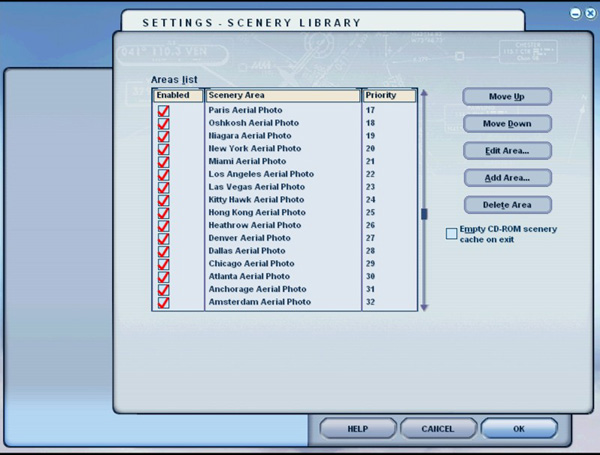Minimize the simulator window
The height and width of the screenshot is (455, 600).
click(576, 13)
